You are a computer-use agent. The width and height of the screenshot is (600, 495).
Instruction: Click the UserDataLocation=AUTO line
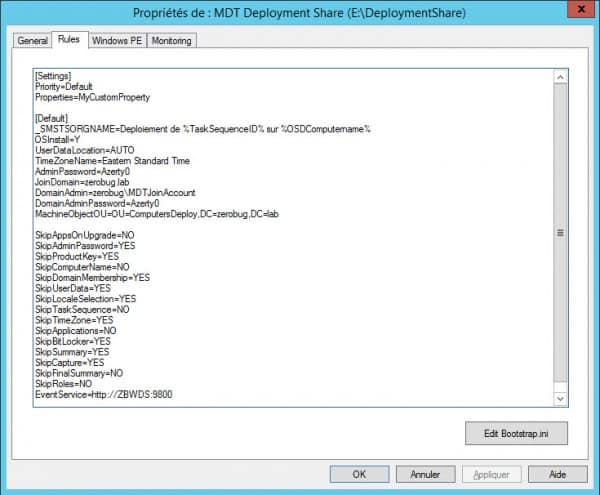pyautogui.click(x=85, y=150)
